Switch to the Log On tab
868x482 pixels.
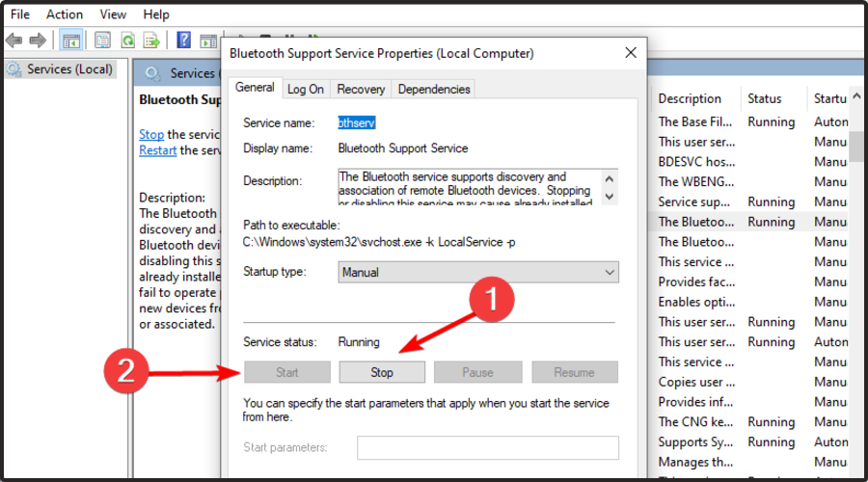[306, 89]
